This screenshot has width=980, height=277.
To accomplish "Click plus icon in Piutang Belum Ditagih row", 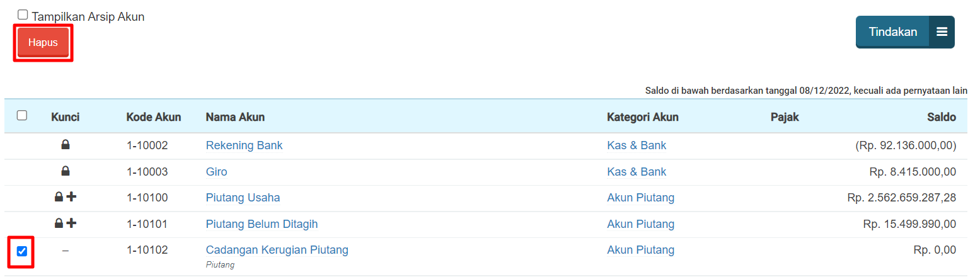I will tap(72, 223).
